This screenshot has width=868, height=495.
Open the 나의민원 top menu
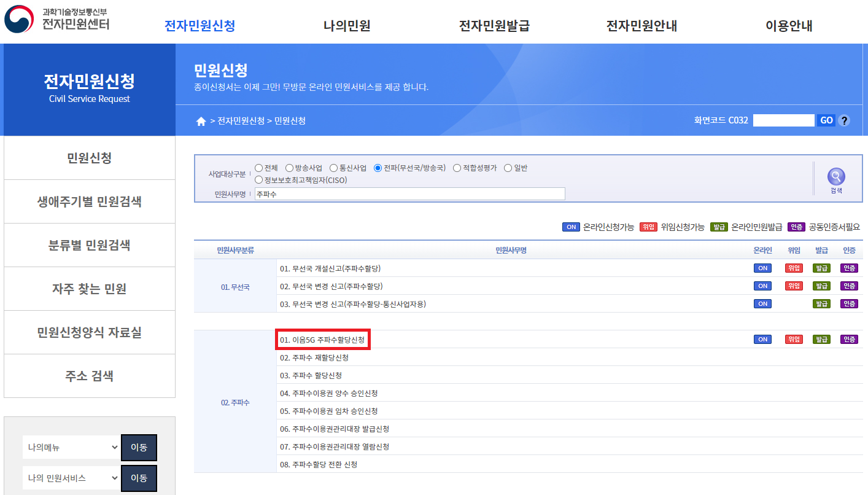click(x=347, y=26)
